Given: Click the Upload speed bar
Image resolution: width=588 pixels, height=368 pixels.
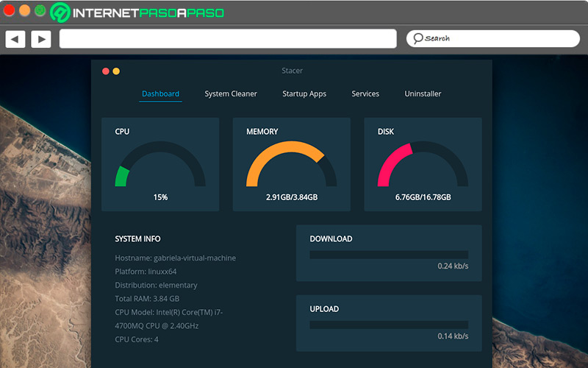Looking at the screenshot, I should pos(389,325).
